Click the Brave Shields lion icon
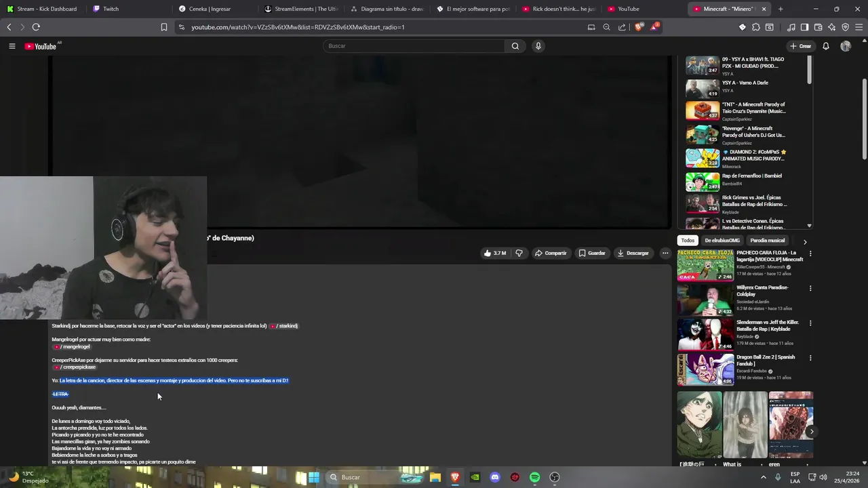Image resolution: width=868 pixels, height=488 pixels. coord(638,27)
